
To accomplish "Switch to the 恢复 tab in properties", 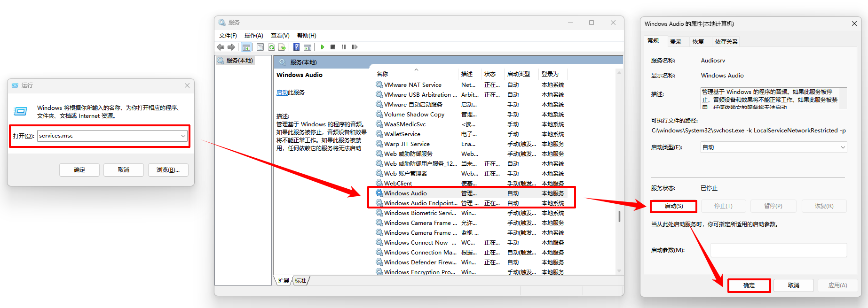I will coord(698,42).
